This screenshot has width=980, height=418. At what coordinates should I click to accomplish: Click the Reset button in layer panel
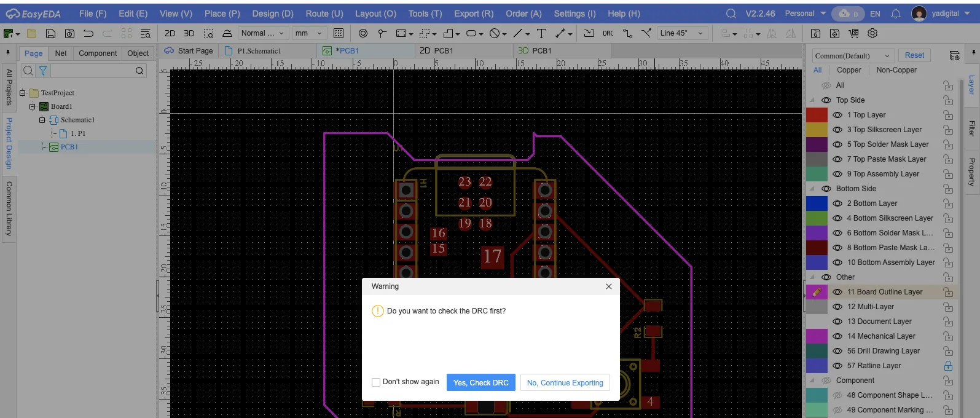[x=914, y=55]
